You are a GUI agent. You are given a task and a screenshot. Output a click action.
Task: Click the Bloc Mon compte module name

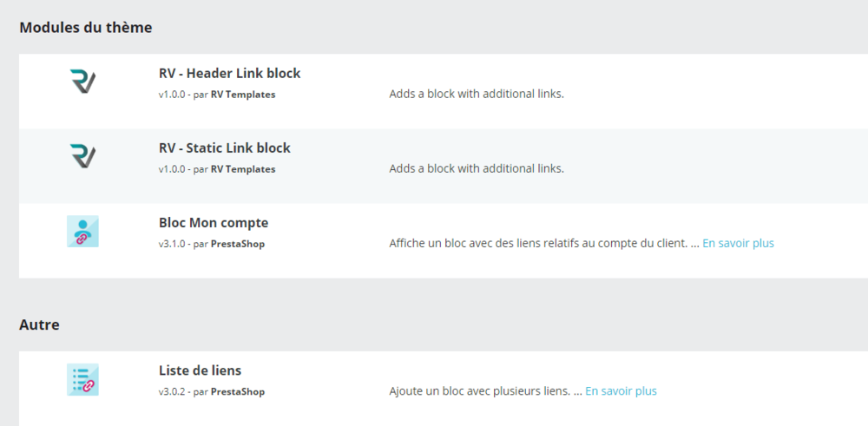pyautogui.click(x=214, y=223)
